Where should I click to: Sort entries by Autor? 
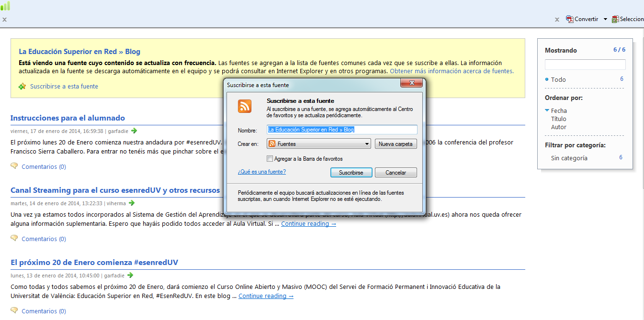[x=558, y=127]
